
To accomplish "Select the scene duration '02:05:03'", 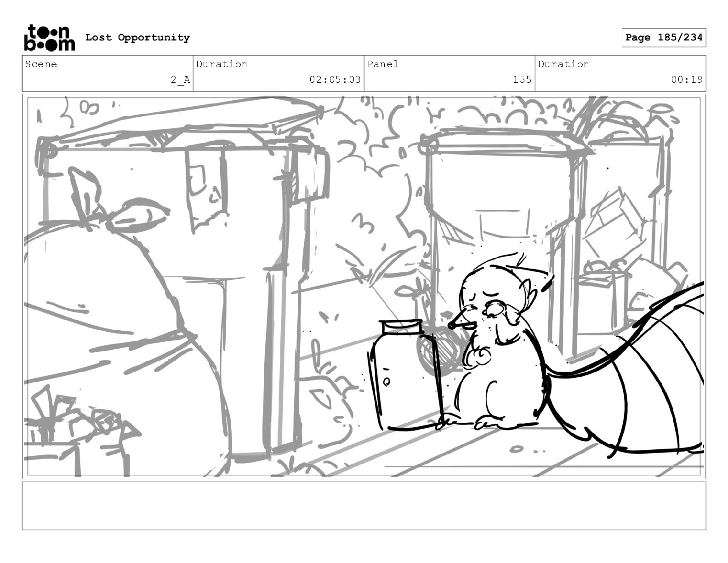I will tap(335, 80).
